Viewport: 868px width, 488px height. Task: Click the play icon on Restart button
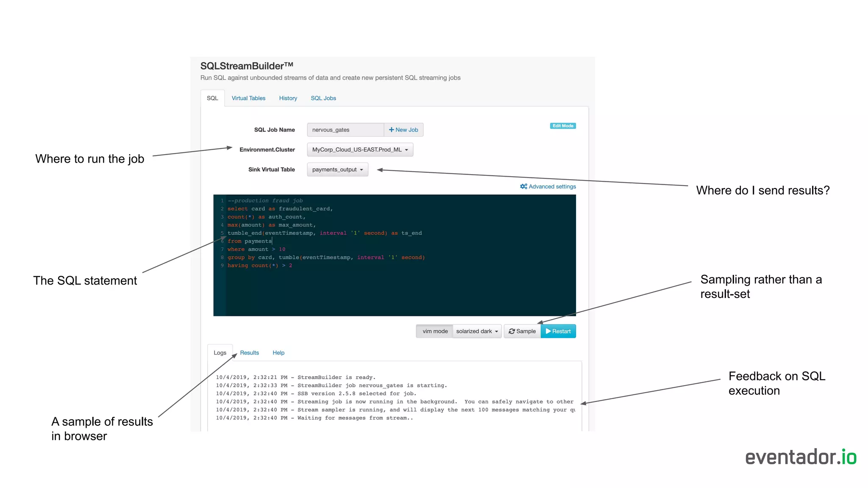point(548,331)
